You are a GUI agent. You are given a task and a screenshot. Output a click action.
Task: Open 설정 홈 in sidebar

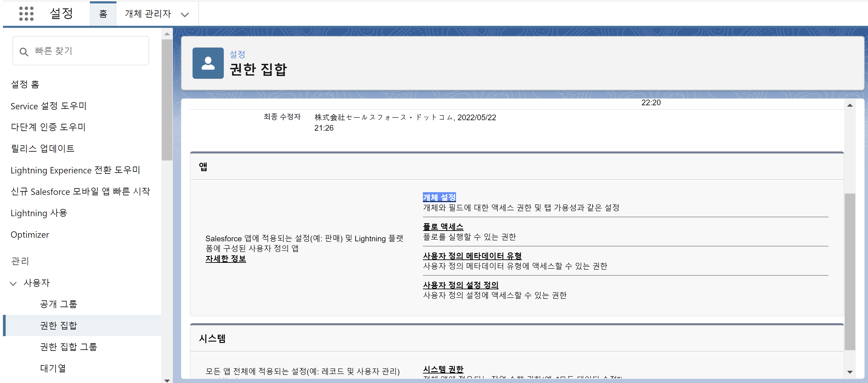click(25, 84)
